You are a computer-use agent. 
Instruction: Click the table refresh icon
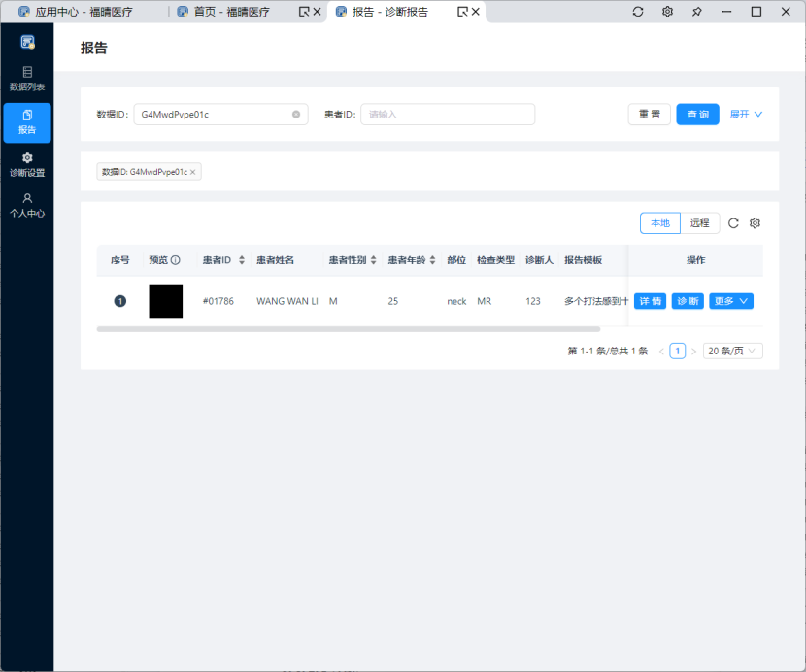tap(733, 223)
